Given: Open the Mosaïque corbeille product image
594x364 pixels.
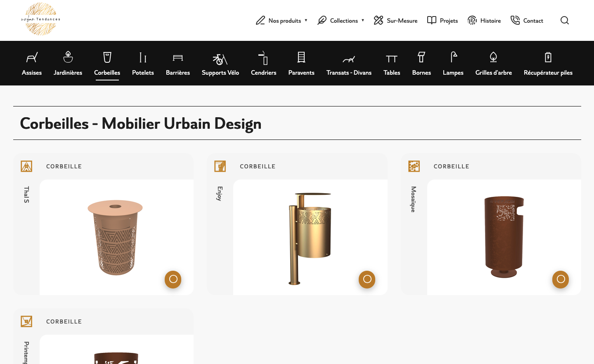Looking at the screenshot, I should coord(504,237).
